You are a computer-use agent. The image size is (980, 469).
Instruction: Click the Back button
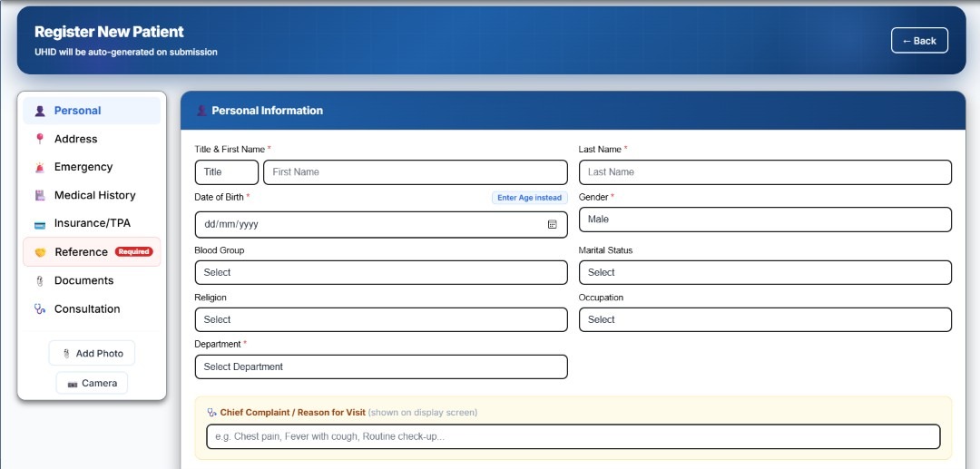click(x=919, y=41)
